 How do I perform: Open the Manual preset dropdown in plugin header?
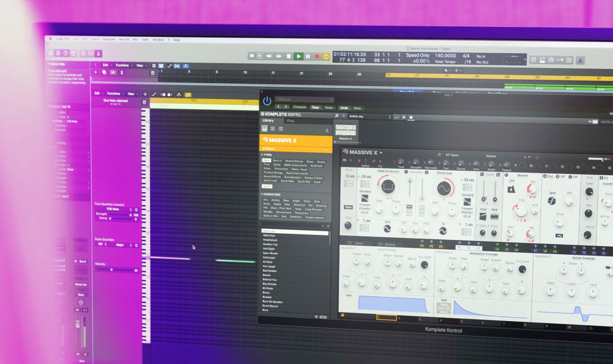click(x=304, y=100)
